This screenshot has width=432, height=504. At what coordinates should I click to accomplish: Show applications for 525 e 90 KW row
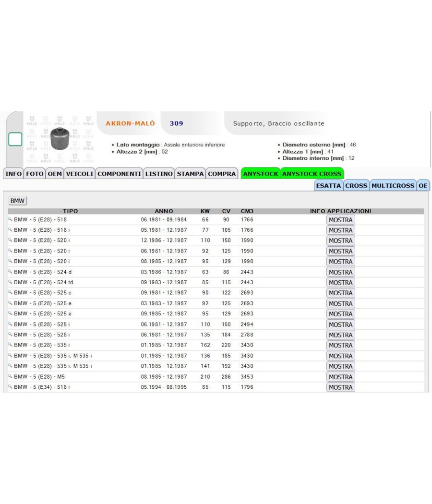click(x=341, y=293)
